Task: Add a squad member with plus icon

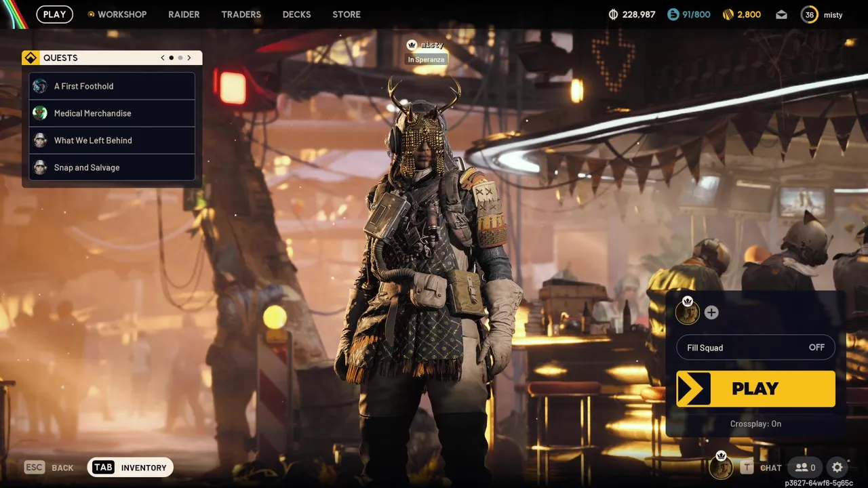Action: coord(711,312)
